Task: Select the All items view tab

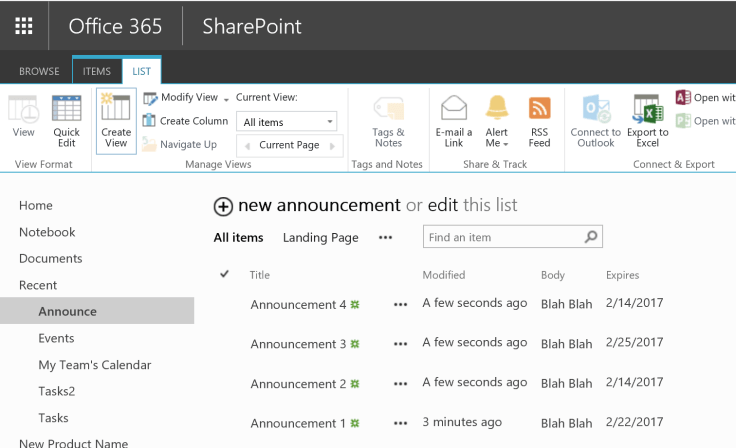Action: [x=238, y=238]
